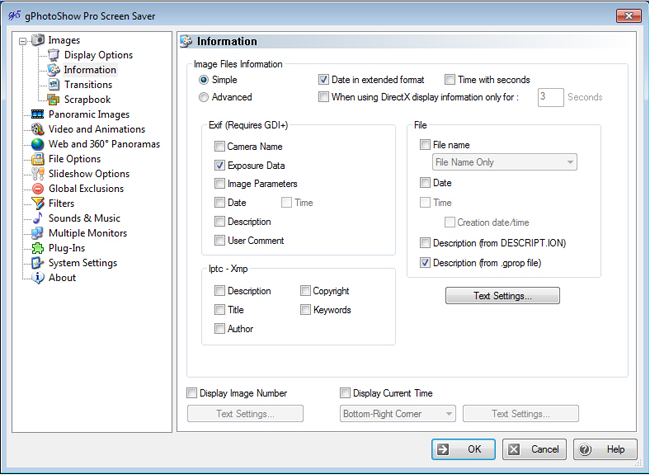Viewport: 649px width, 475px height.
Task: Select the Advanced radio button
Action: tap(204, 98)
